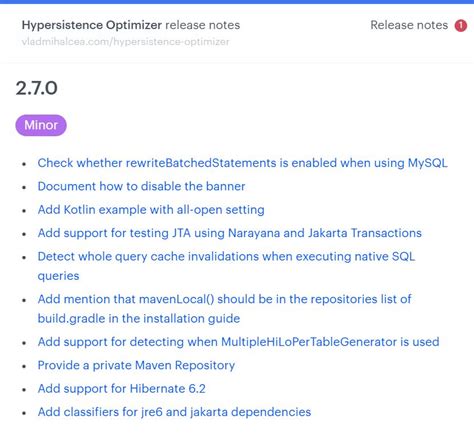
Task: Open Detect whole query cache invalidations link
Action: [226, 256]
